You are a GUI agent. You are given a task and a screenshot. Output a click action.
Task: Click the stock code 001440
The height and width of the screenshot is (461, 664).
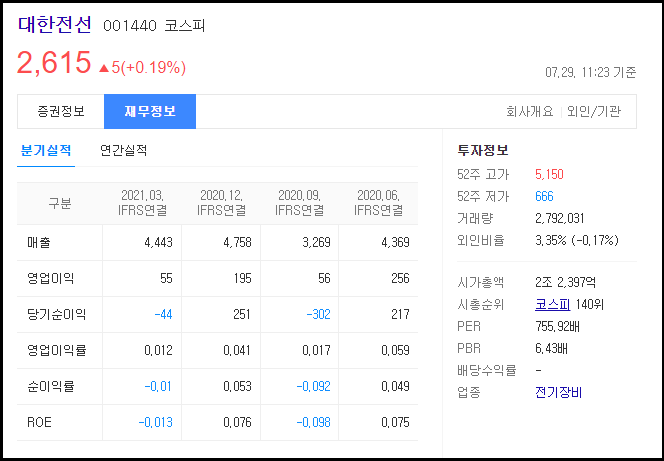pos(130,26)
